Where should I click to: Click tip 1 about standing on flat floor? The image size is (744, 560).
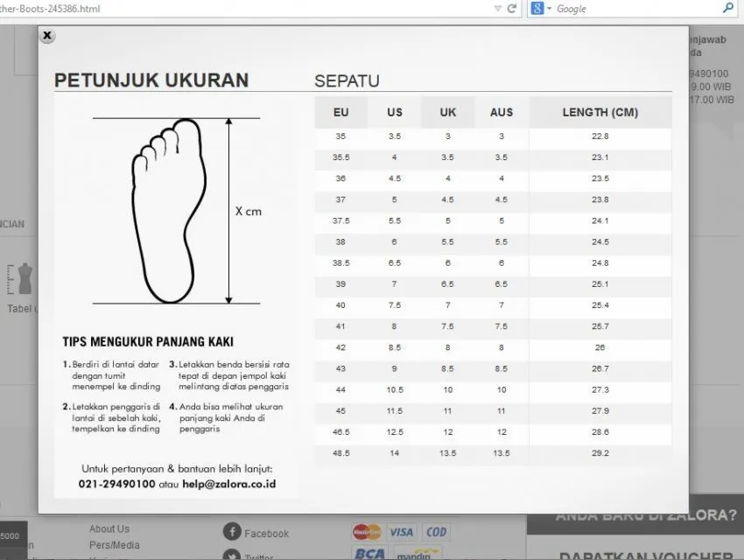(112, 375)
